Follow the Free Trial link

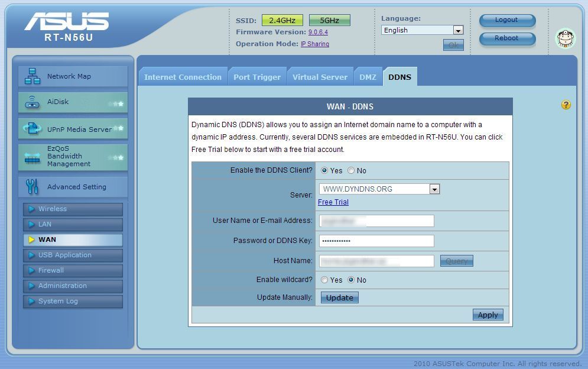pos(333,202)
